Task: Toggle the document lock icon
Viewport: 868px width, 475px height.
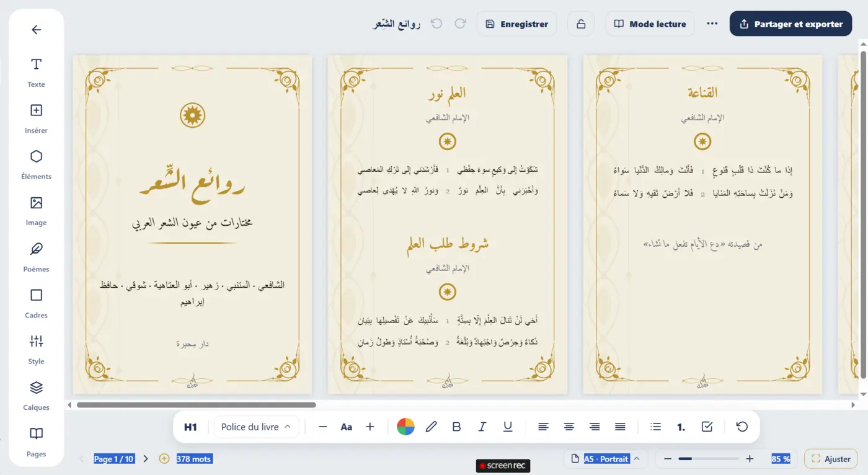Action: click(581, 24)
